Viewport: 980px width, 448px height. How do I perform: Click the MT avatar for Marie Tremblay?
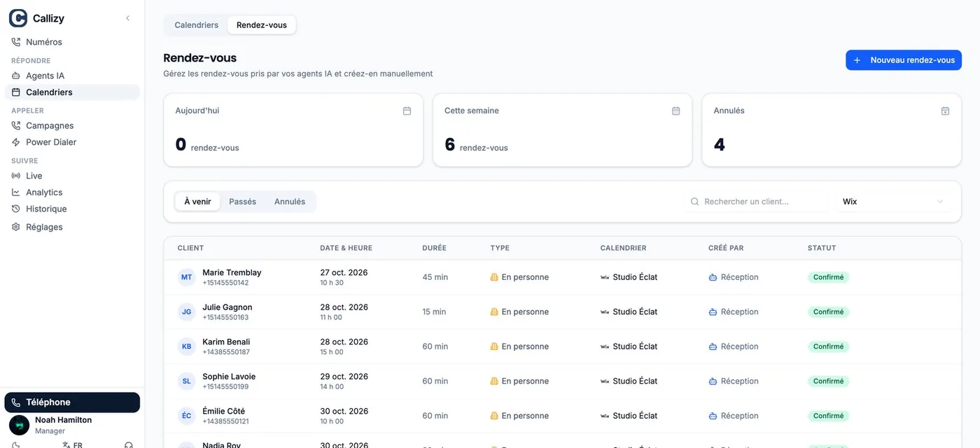coord(187,277)
